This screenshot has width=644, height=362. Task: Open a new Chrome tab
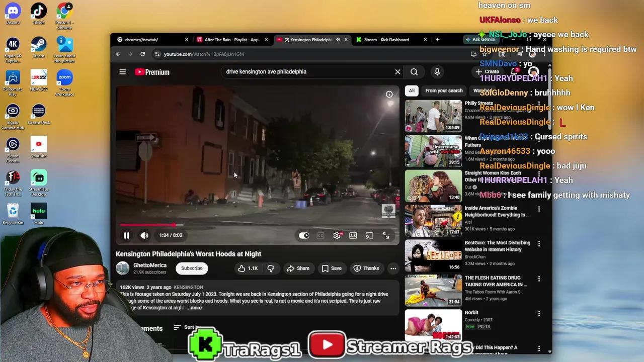point(437,40)
